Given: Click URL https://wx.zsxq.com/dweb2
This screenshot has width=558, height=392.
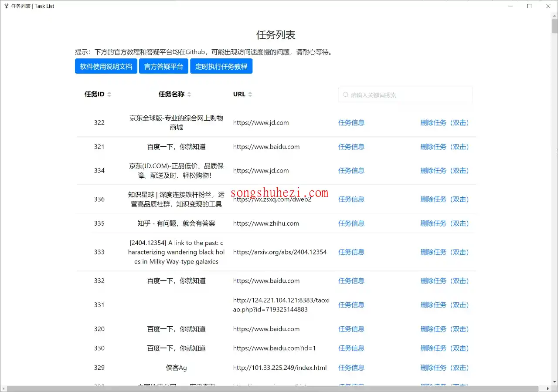Looking at the screenshot, I should coord(272,199).
